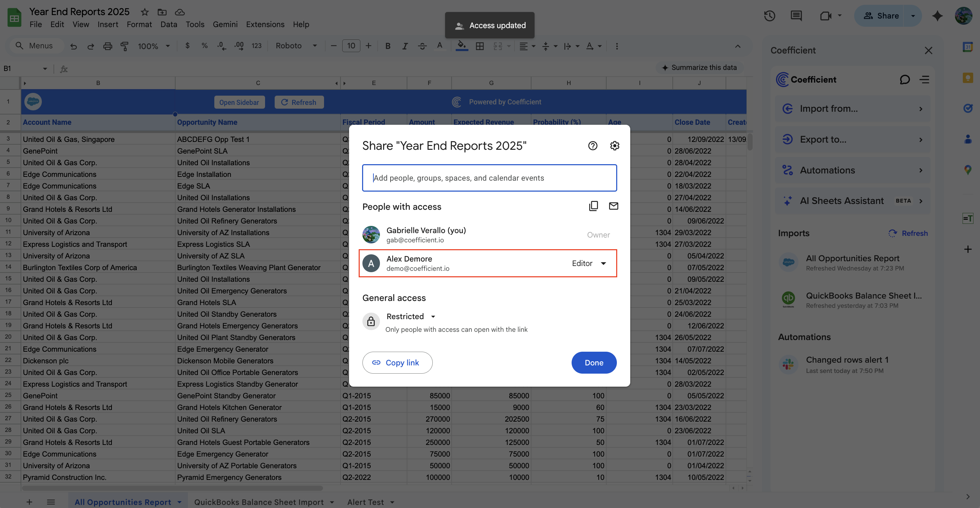Switch to QuickBooks Balance Sheet Import tab
This screenshot has height=508, width=980.
click(259, 502)
